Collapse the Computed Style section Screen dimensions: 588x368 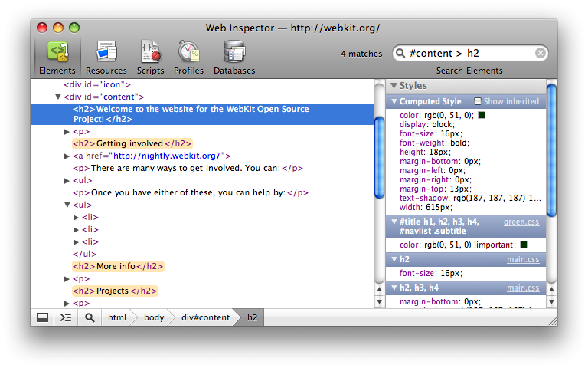coord(394,101)
